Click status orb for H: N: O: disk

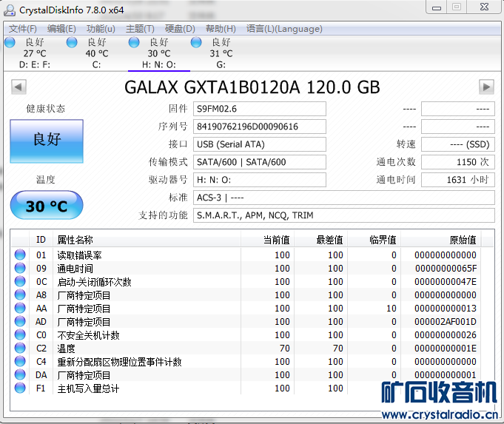(x=134, y=42)
